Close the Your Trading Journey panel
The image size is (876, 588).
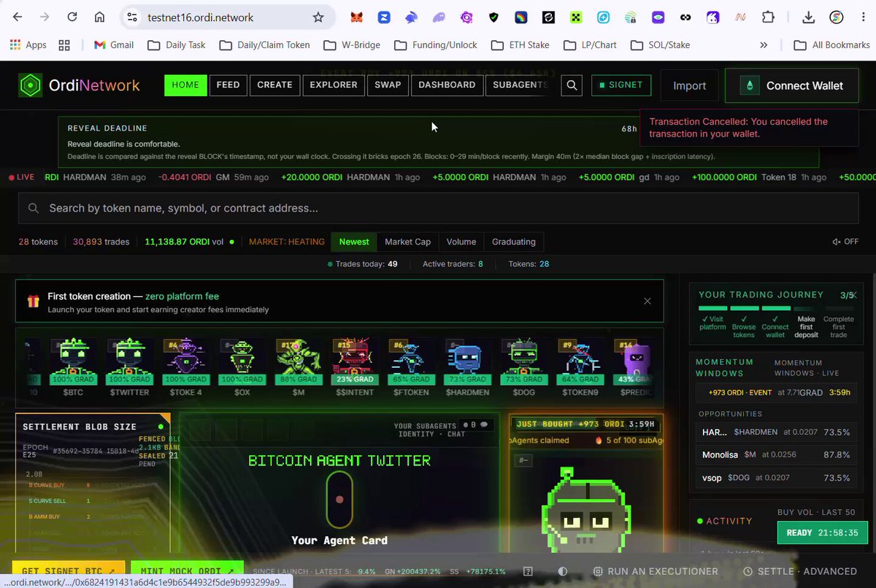coord(855,294)
